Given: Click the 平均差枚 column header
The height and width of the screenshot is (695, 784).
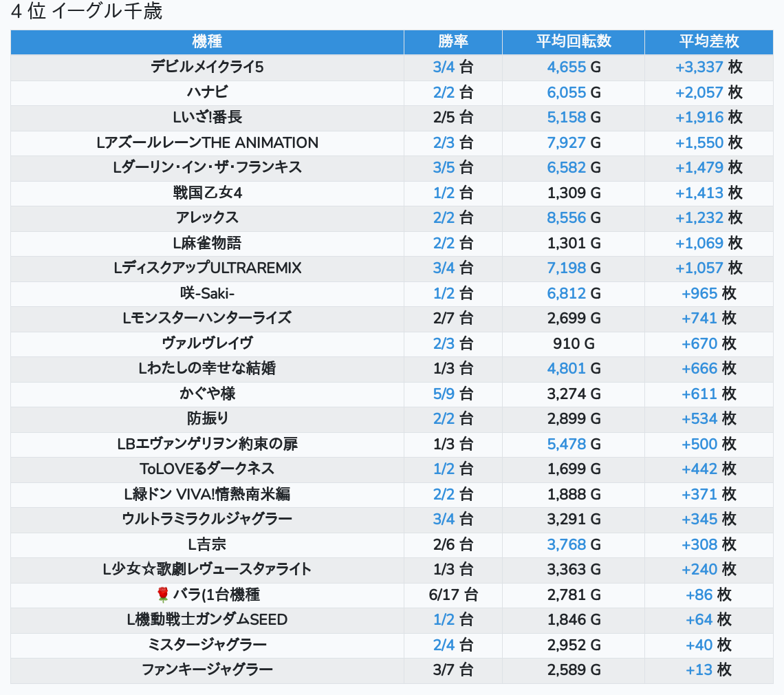Looking at the screenshot, I should pos(708,41).
